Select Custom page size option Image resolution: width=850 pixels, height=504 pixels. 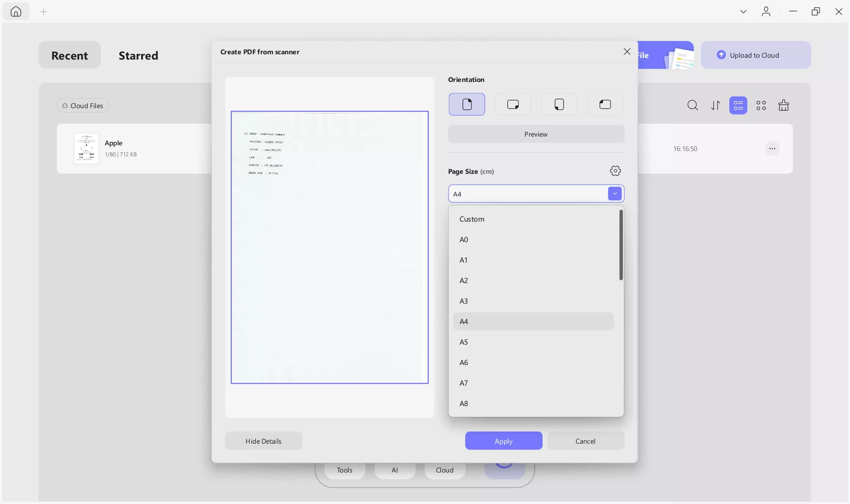(x=472, y=219)
